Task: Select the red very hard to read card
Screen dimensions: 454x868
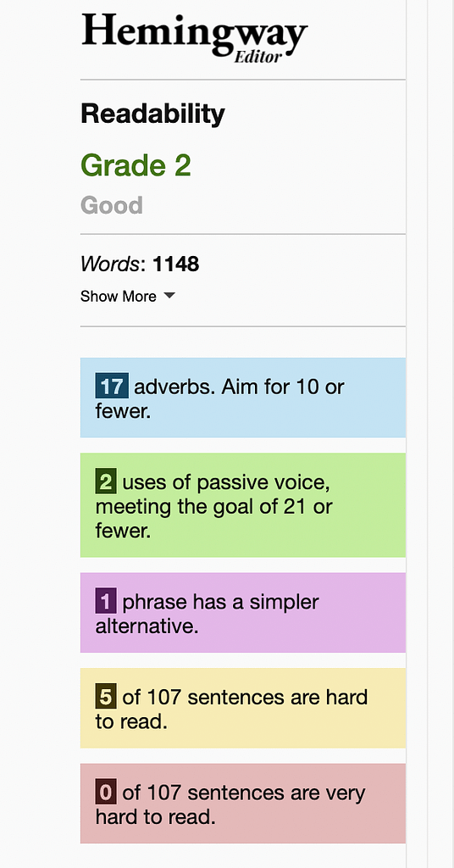Action: coord(243,804)
